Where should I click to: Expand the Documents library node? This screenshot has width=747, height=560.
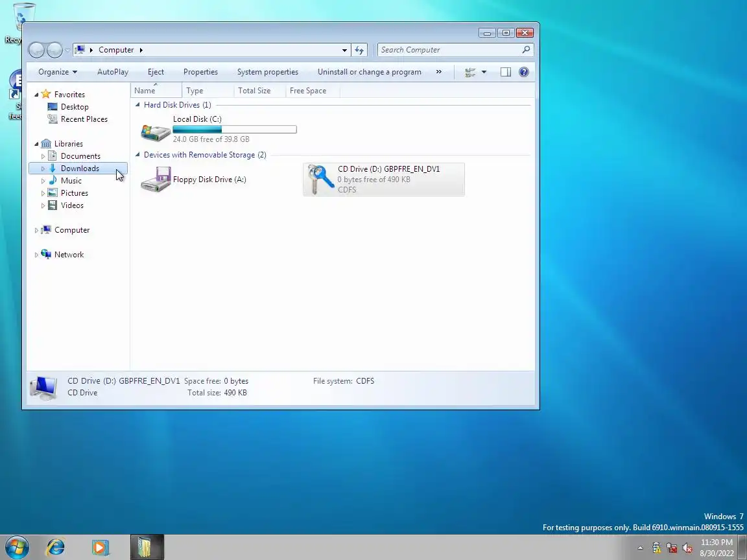[43, 156]
